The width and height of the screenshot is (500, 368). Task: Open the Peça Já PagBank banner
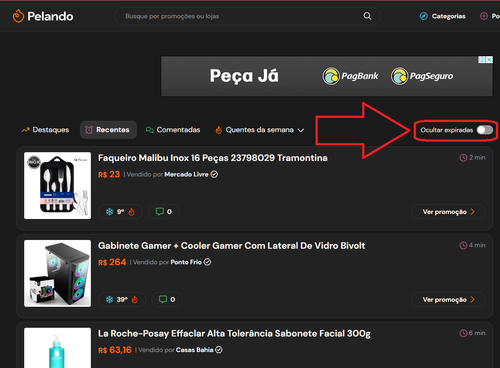(x=327, y=76)
